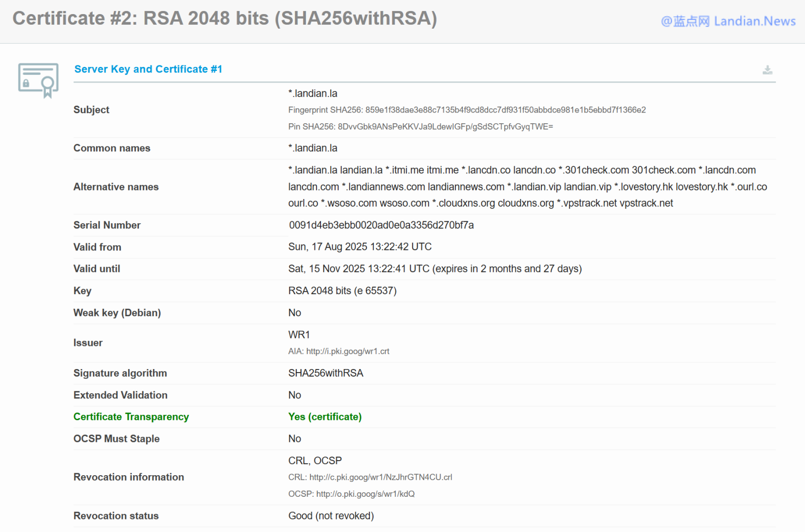Click the issuer name WR1
The width and height of the screenshot is (805, 532).
[x=299, y=335]
